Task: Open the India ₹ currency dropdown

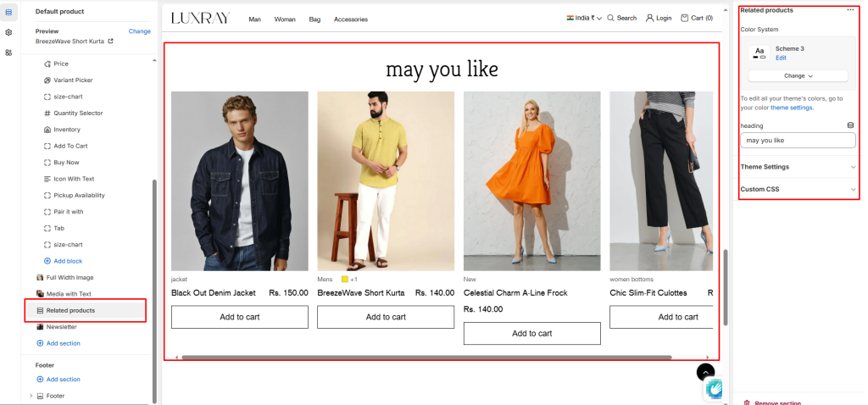Action: [x=584, y=18]
